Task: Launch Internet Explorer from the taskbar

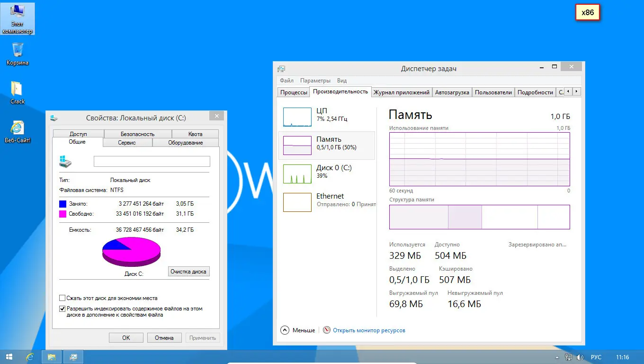Action: tap(30, 357)
